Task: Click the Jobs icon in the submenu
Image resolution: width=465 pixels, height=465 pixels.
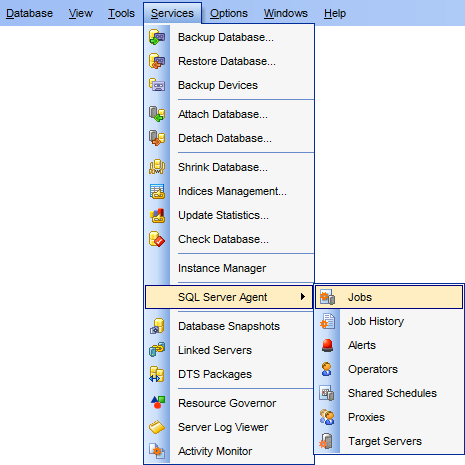Action: click(x=327, y=297)
